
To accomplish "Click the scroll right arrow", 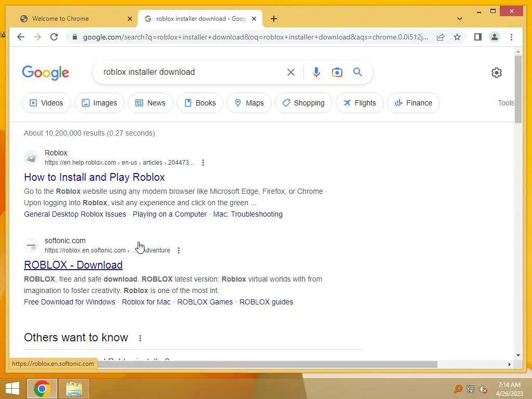I will click(509, 364).
